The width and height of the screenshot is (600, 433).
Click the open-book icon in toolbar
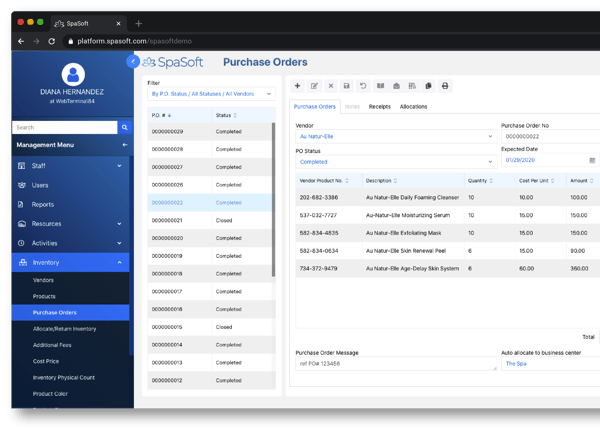pos(380,86)
